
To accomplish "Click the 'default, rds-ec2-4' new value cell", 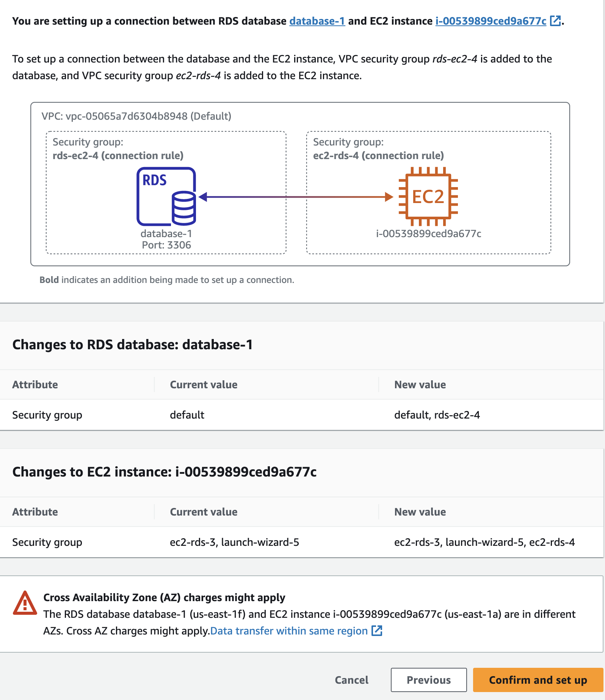I will coord(437,415).
